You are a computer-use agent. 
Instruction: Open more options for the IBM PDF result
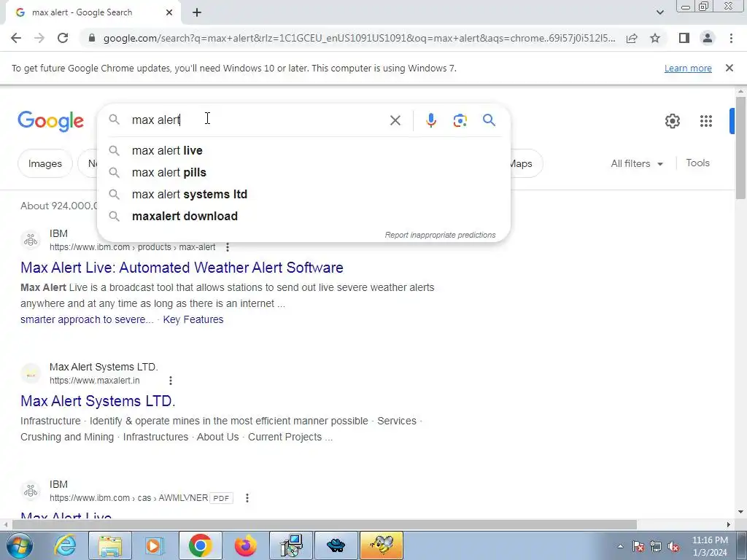[x=247, y=497]
